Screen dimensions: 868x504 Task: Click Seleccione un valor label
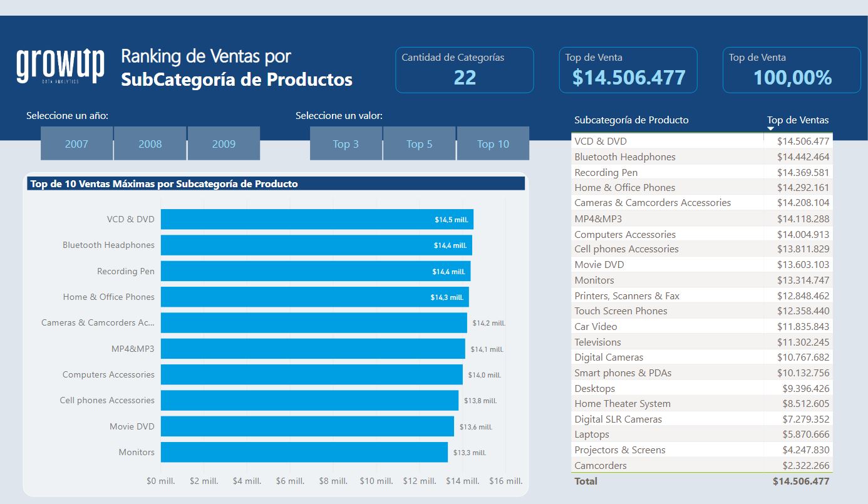(339, 116)
